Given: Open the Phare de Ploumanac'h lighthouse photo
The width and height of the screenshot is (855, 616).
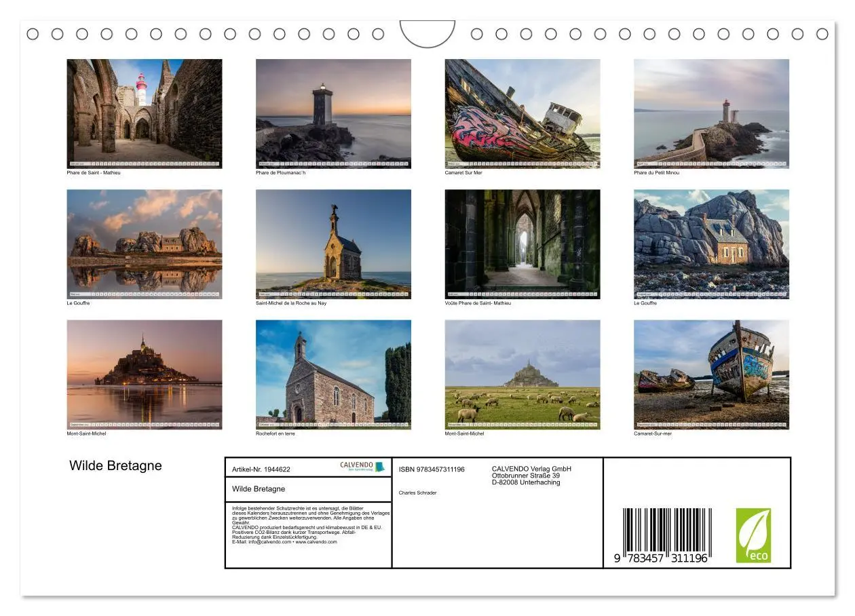Looking at the screenshot, I should tap(333, 113).
